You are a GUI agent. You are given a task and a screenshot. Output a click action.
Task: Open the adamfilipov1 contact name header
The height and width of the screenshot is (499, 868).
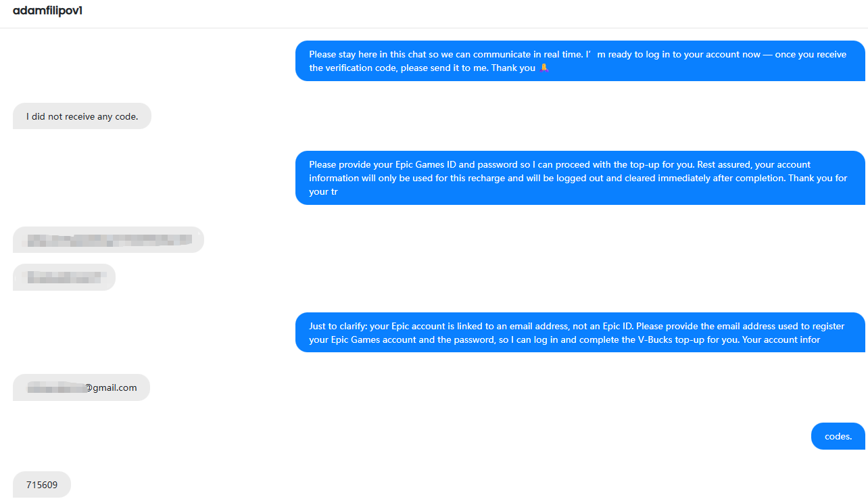tap(48, 11)
